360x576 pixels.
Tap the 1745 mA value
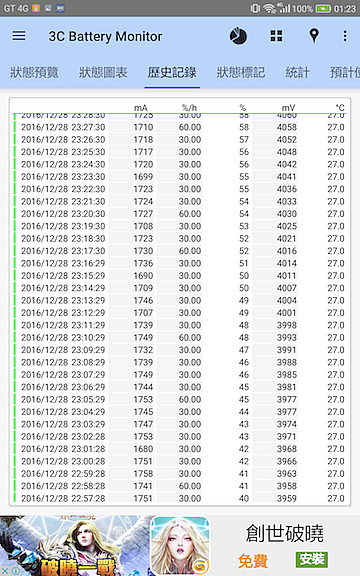tap(143, 412)
